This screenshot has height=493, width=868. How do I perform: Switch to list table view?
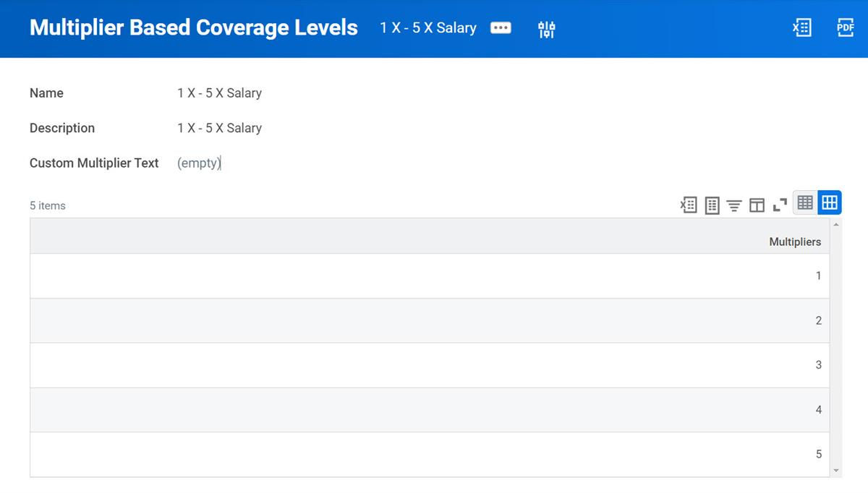click(805, 203)
